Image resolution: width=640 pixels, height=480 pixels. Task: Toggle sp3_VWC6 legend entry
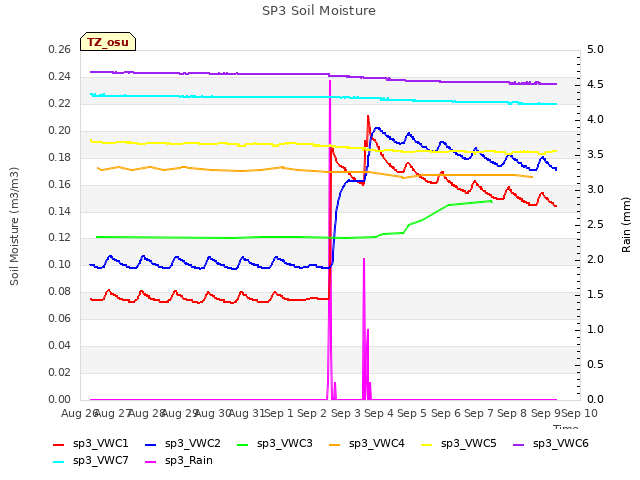click(551, 444)
